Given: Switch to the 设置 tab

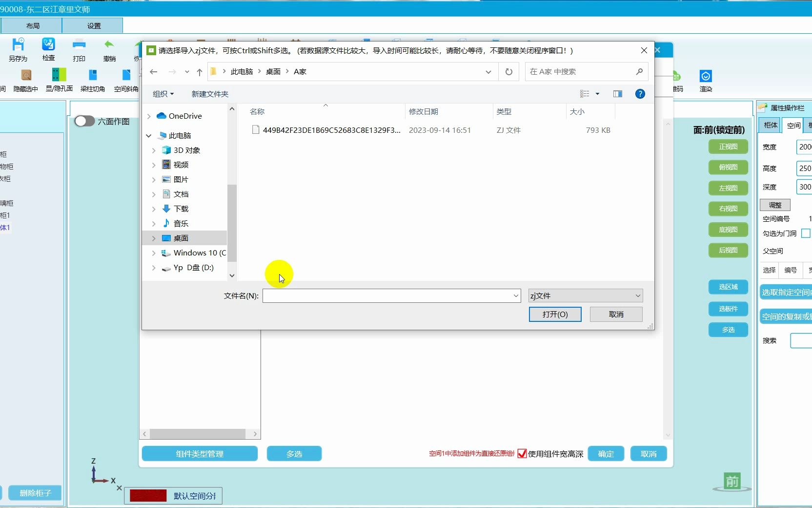Looking at the screenshot, I should pyautogui.click(x=93, y=26).
